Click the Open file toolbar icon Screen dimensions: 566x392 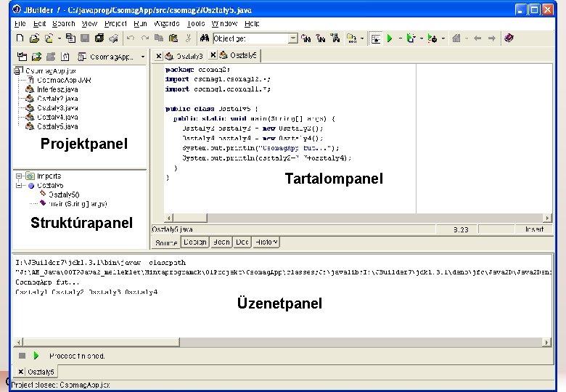click(34, 38)
